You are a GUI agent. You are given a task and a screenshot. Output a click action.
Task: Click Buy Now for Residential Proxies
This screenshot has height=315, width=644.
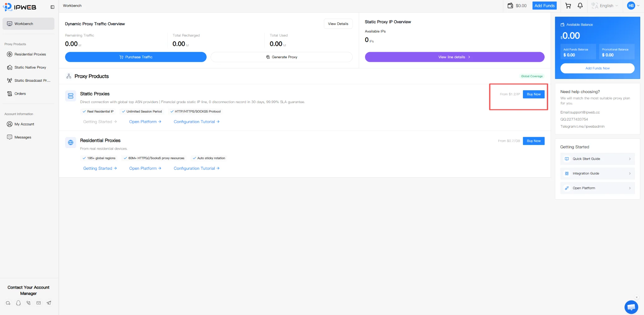534,141
